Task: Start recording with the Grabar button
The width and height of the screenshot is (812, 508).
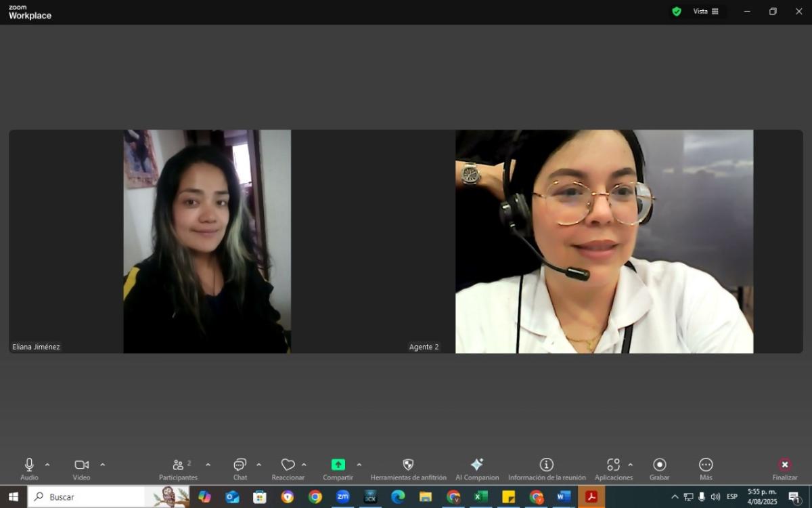Action: coord(659,465)
